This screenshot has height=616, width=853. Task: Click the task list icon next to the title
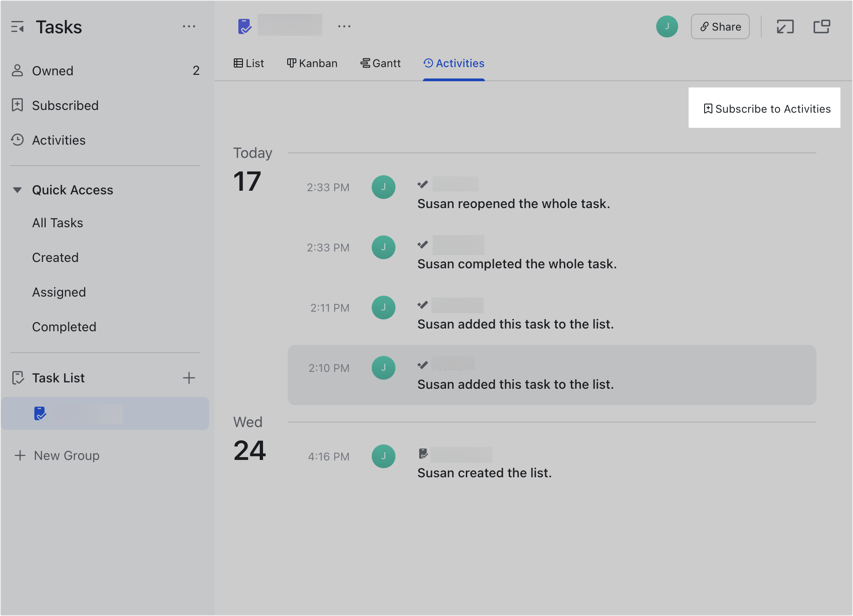245,26
